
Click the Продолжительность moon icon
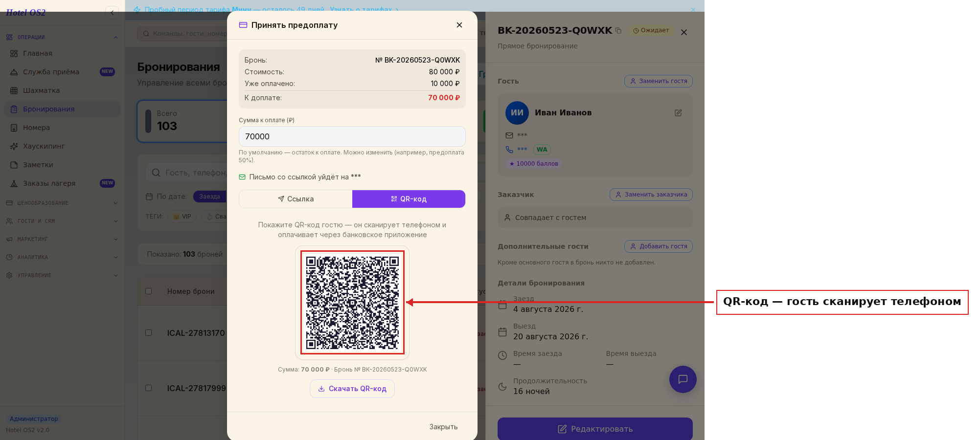click(502, 387)
